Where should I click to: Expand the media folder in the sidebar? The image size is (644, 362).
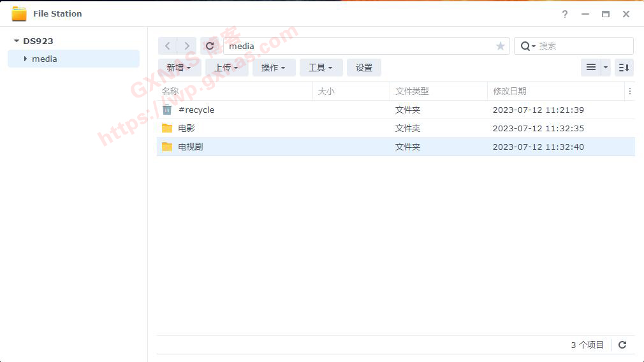[25, 59]
